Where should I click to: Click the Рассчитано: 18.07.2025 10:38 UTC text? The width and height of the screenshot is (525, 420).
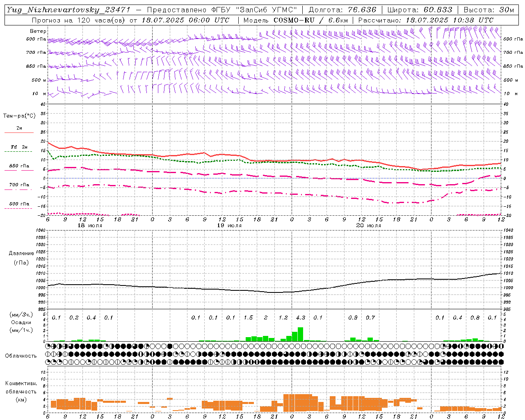click(x=426, y=20)
